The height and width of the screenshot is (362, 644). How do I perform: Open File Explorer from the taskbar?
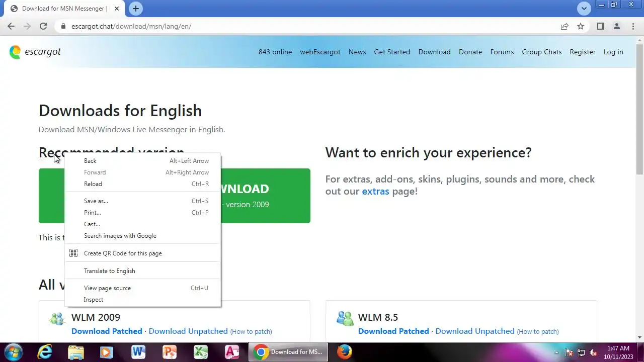pyautogui.click(x=75, y=352)
